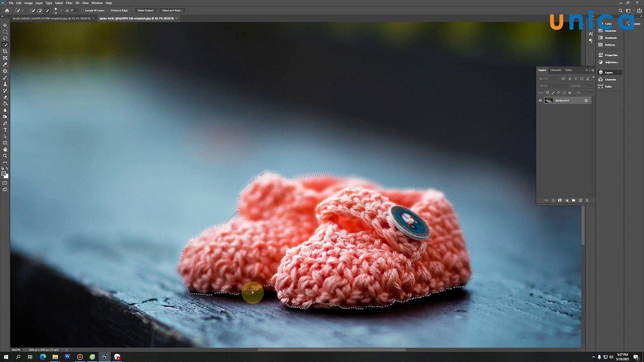Hide the Background layer with eye icon

(540, 101)
